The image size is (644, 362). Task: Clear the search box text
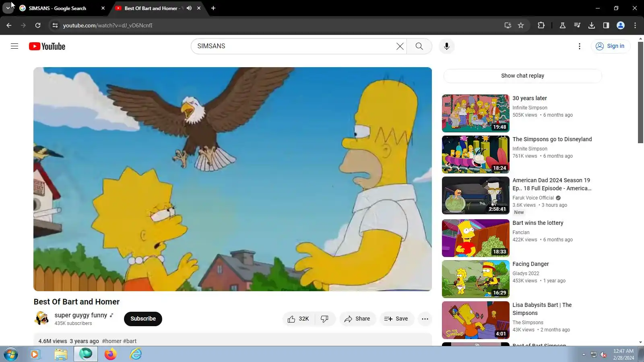pyautogui.click(x=400, y=46)
